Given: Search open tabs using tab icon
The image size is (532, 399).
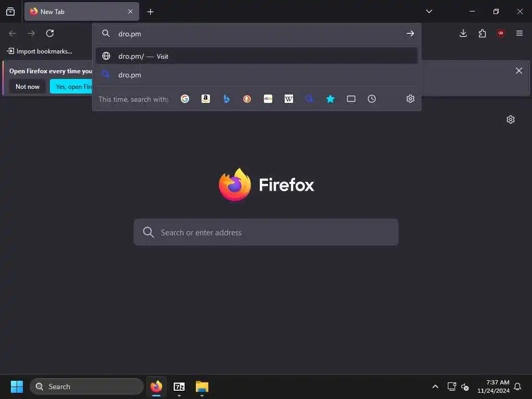Looking at the screenshot, I should (351, 99).
